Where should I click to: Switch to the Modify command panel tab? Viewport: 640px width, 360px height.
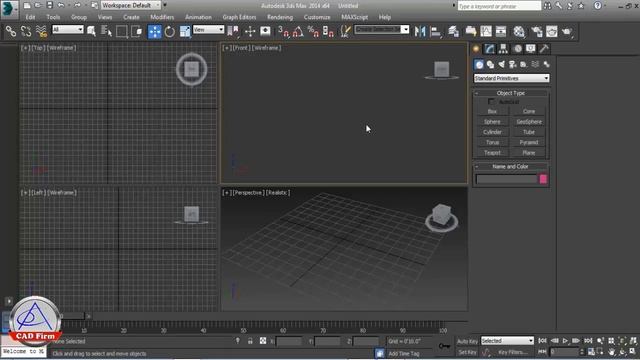click(x=489, y=49)
